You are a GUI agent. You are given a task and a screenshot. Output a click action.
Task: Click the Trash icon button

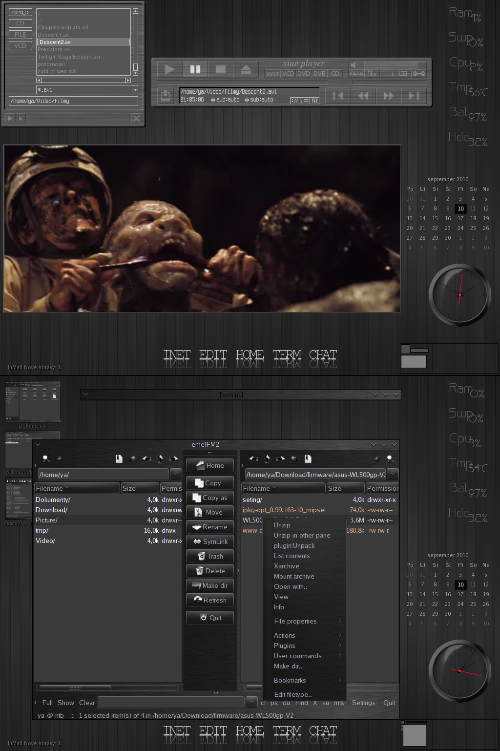210,556
